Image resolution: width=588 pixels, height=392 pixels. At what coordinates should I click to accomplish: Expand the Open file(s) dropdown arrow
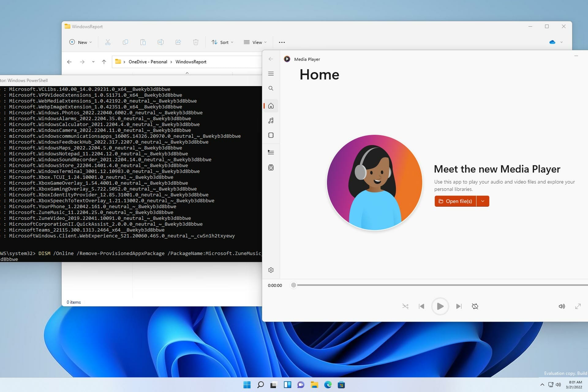point(483,201)
